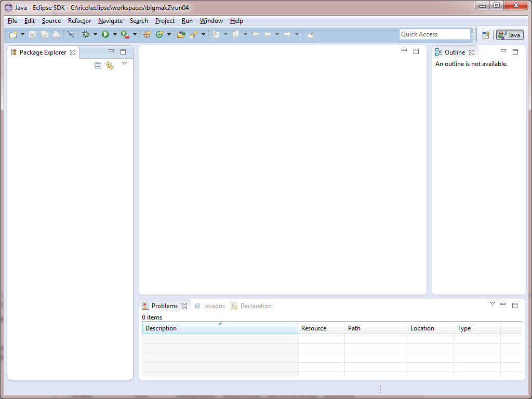The width and height of the screenshot is (532, 399).
Task: Switch to the Javadoc tab
Action: pyautogui.click(x=210, y=306)
